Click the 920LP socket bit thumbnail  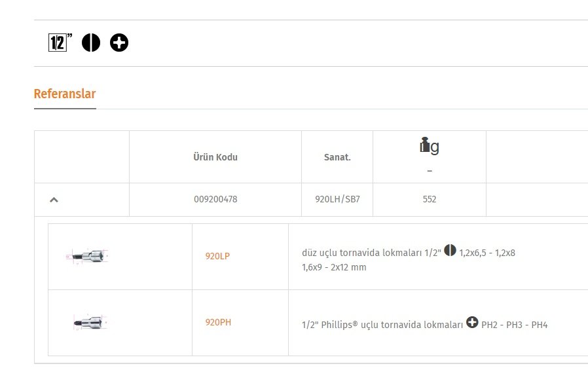point(87,256)
